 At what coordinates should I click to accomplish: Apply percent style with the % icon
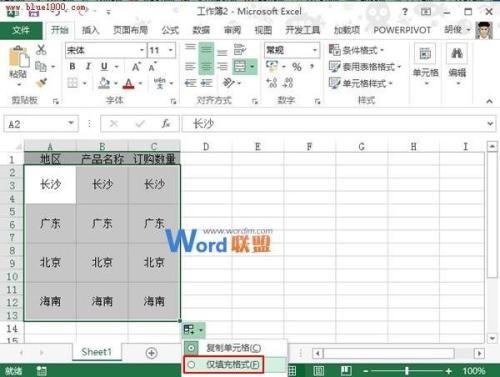pos(297,67)
